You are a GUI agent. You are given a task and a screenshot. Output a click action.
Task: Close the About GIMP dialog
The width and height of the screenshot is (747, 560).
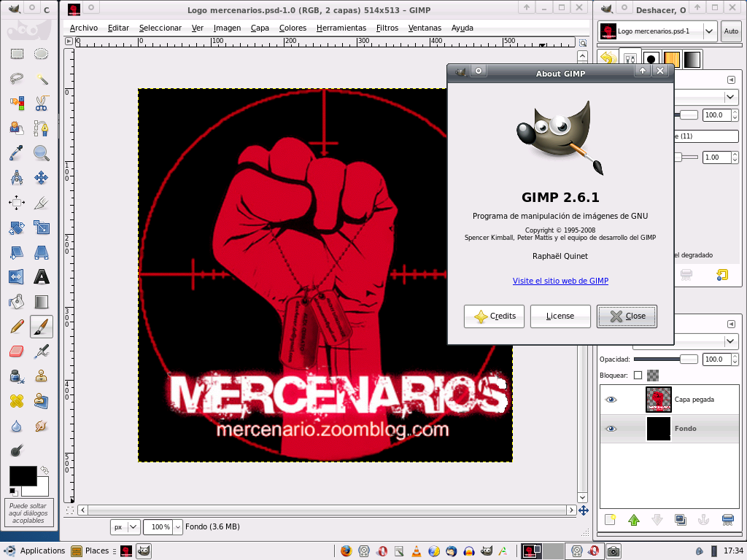pos(627,316)
